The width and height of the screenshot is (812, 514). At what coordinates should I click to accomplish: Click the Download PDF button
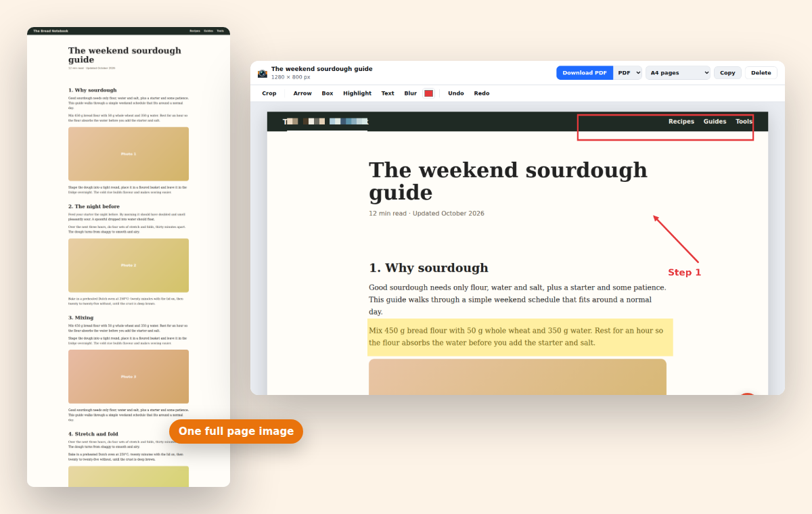[x=585, y=73]
